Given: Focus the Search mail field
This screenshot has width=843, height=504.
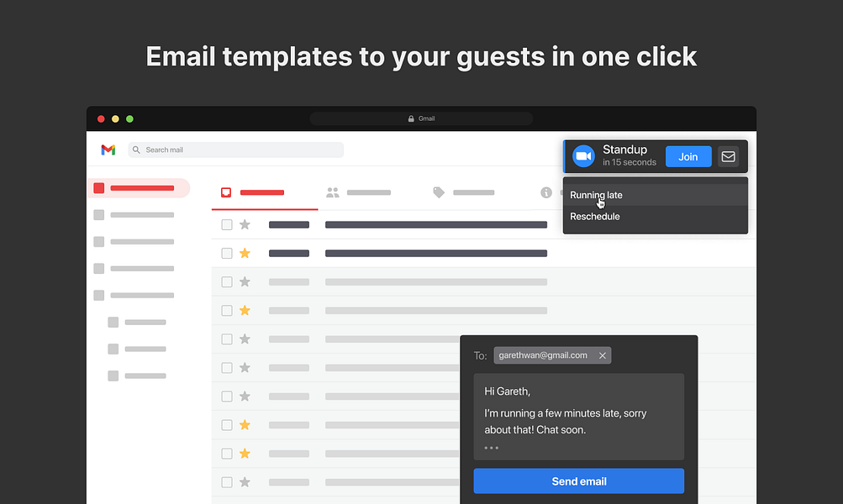Looking at the screenshot, I should pos(235,150).
